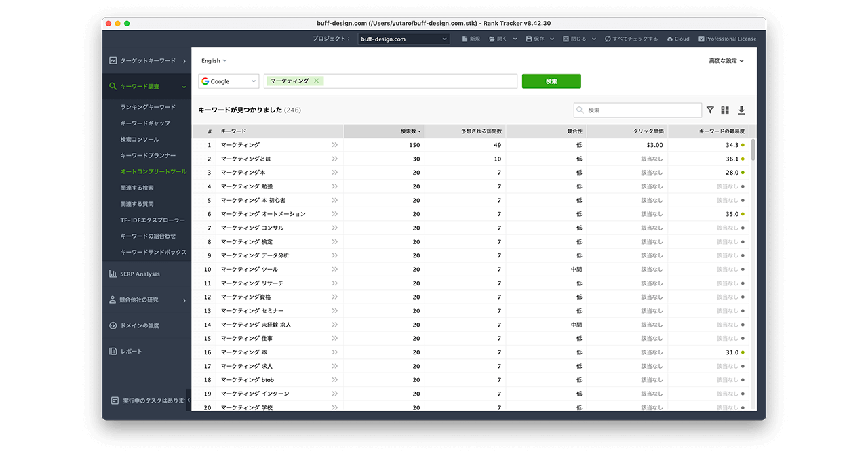Image resolution: width=868 pixels, height=454 pixels.
Task: Select 関連する検索 in the sidebar
Action: tap(137, 188)
